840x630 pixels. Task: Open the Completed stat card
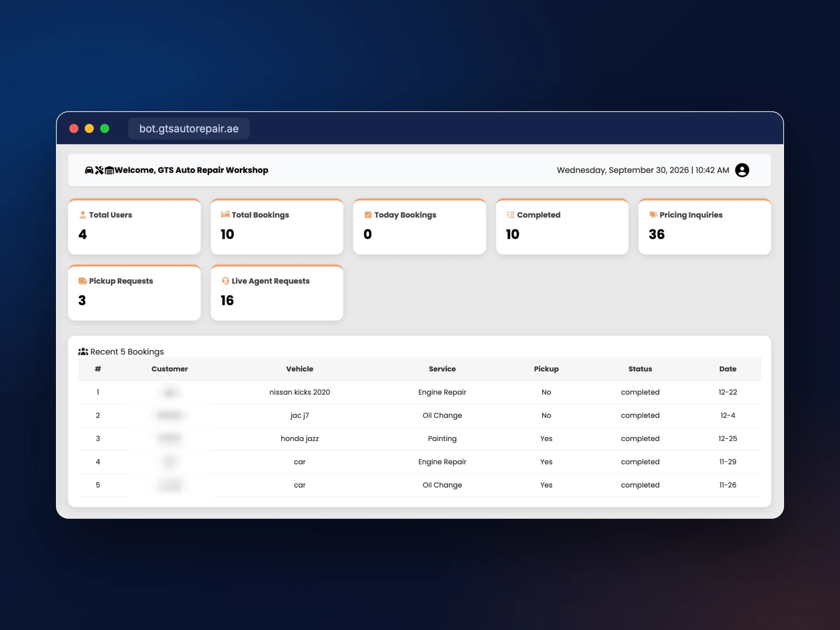pos(562,227)
